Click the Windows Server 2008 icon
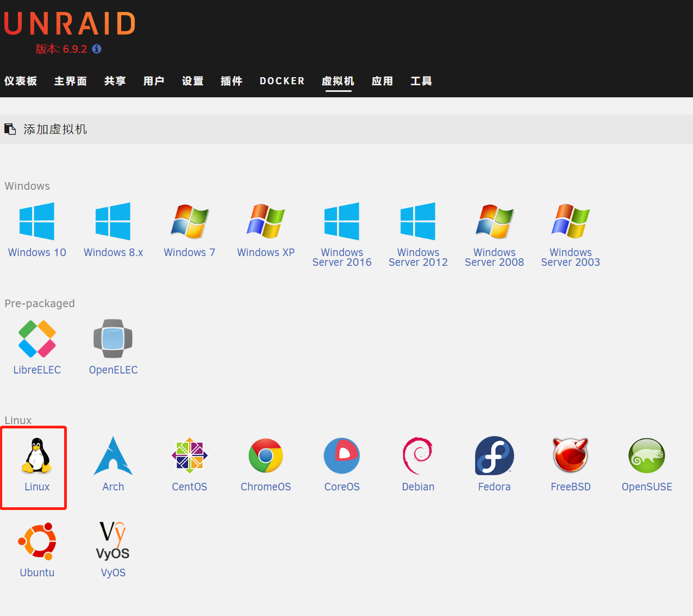The width and height of the screenshot is (693, 616). coord(495,221)
